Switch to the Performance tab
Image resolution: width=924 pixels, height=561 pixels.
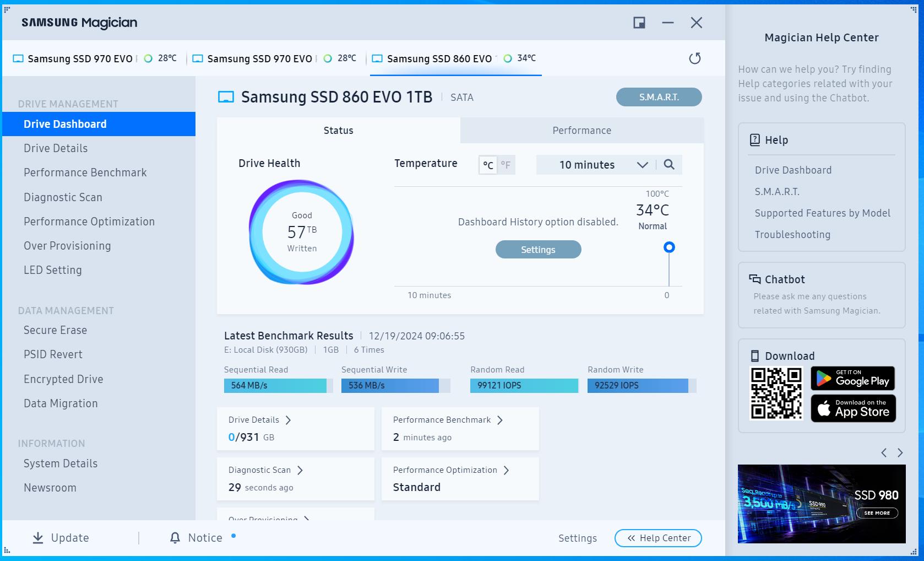581,130
